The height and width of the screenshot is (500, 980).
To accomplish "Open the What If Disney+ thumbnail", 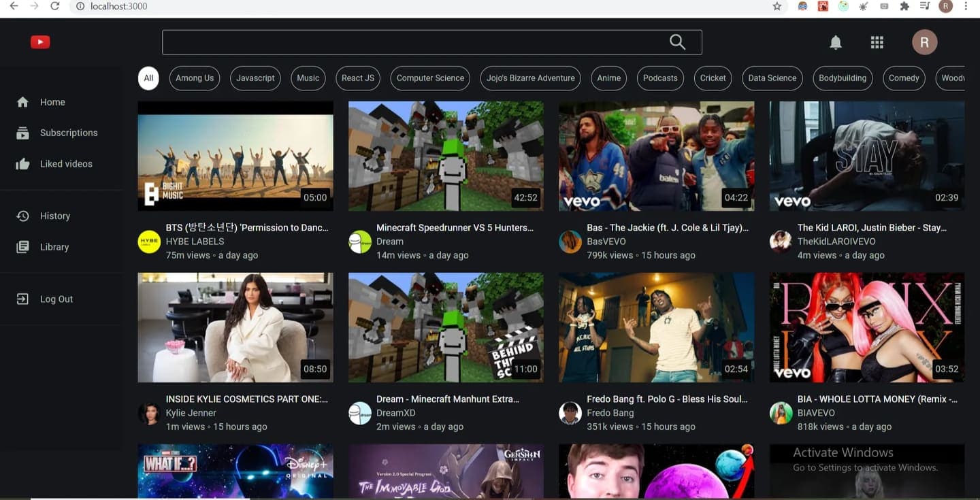I will 235,471.
